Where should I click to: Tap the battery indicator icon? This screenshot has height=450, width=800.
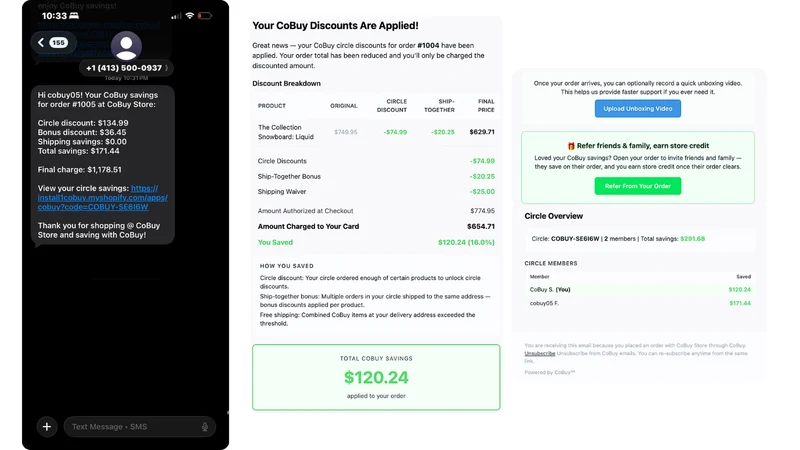point(205,16)
